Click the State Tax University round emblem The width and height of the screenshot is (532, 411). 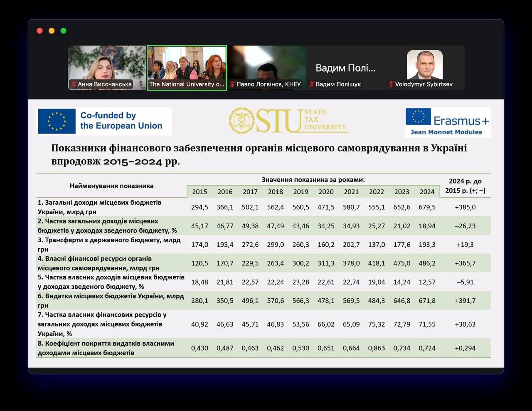click(x=241, y=121)
